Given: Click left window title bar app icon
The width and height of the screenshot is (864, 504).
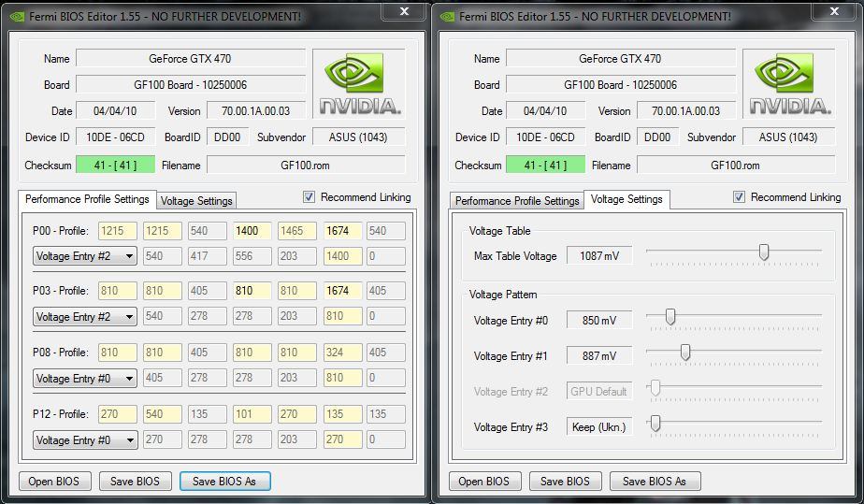Looking at the screenshot, I should pyautogui.click(x=17, y=17).
